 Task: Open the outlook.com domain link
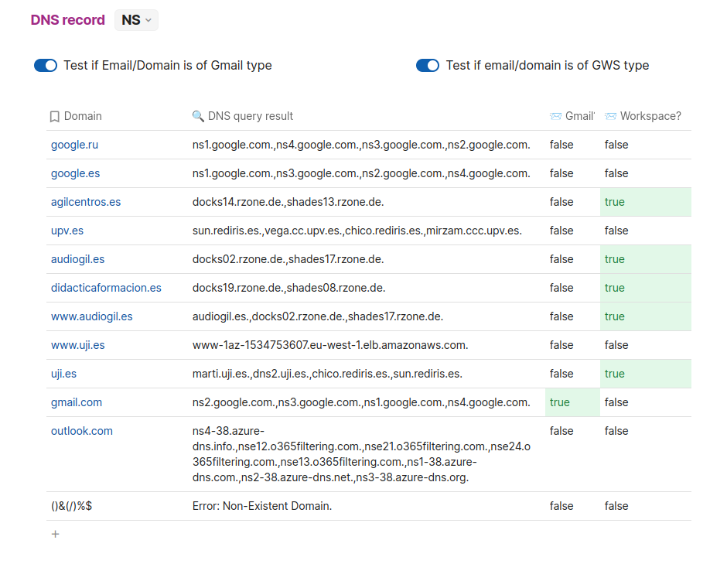coord(82,431)
